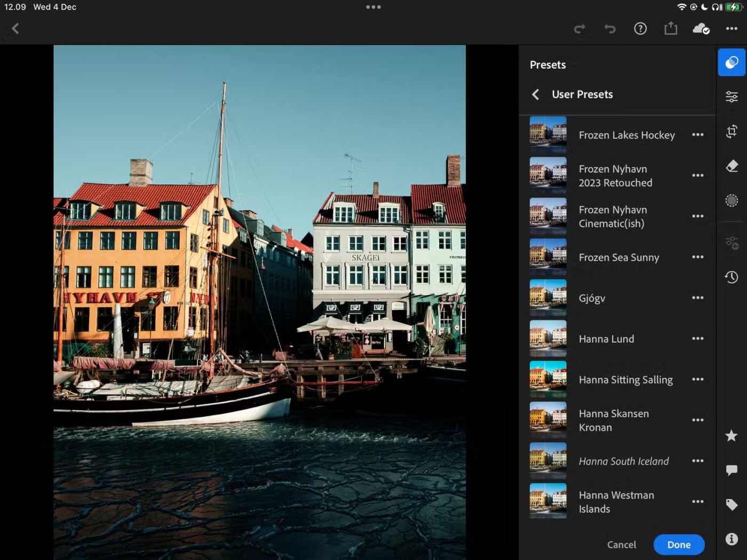Tap the Share export icon
The height and width of the screenshot is (560, 747).
pos(671,29)
